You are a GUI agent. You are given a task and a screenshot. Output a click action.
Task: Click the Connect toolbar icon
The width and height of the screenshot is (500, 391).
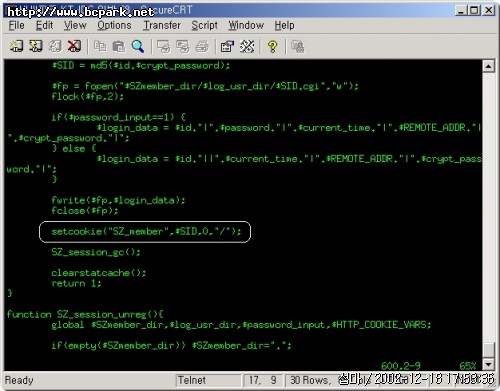click(x=16, y=46)
